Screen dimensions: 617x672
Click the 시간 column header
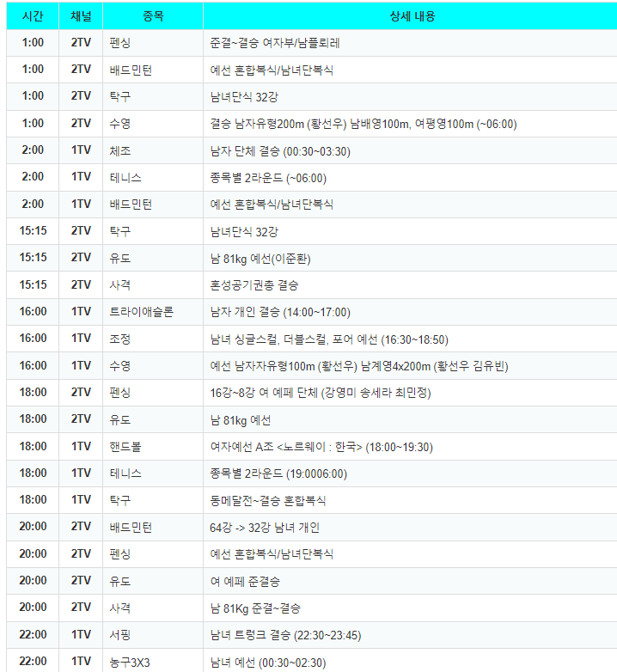tap(33, 15)
